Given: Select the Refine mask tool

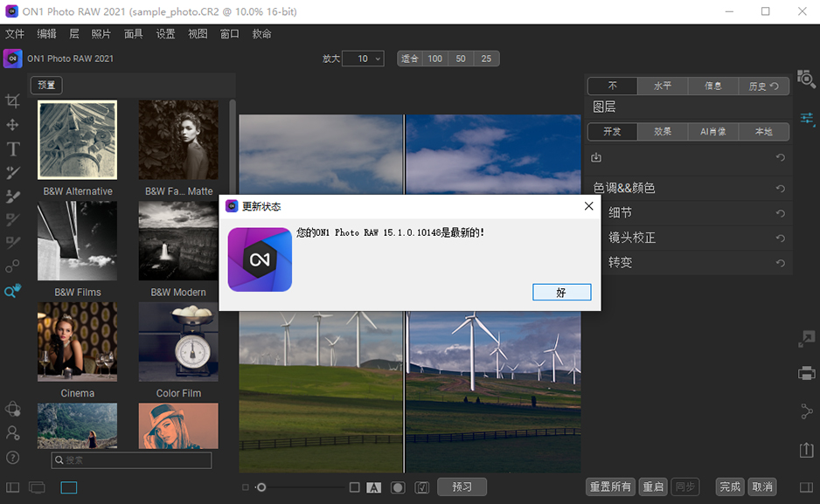Looking at the screenshot, I should point(12,219).
